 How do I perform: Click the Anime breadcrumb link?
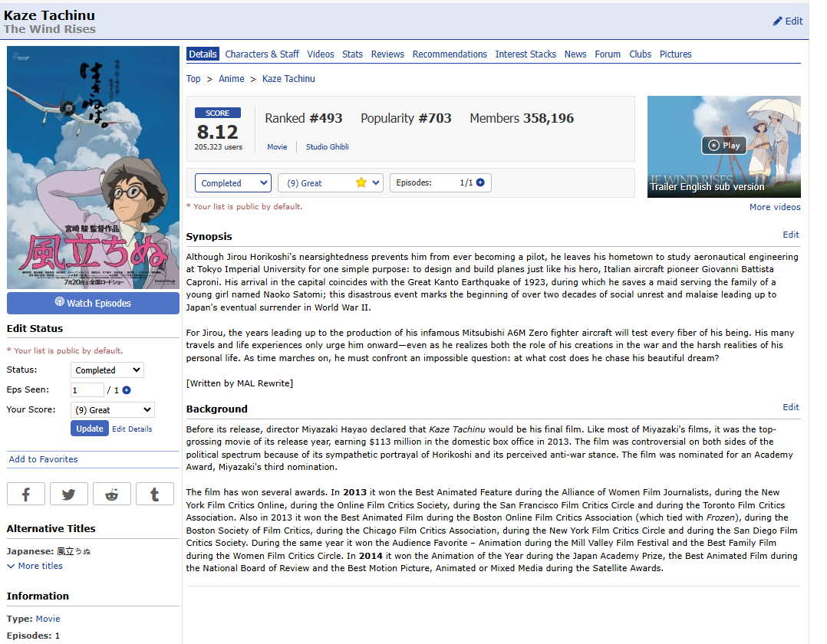[231, 78]
